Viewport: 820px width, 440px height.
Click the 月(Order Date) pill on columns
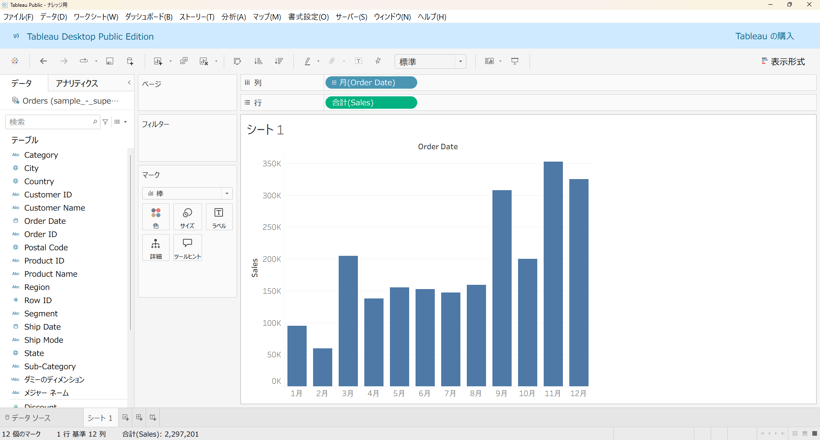371,83
